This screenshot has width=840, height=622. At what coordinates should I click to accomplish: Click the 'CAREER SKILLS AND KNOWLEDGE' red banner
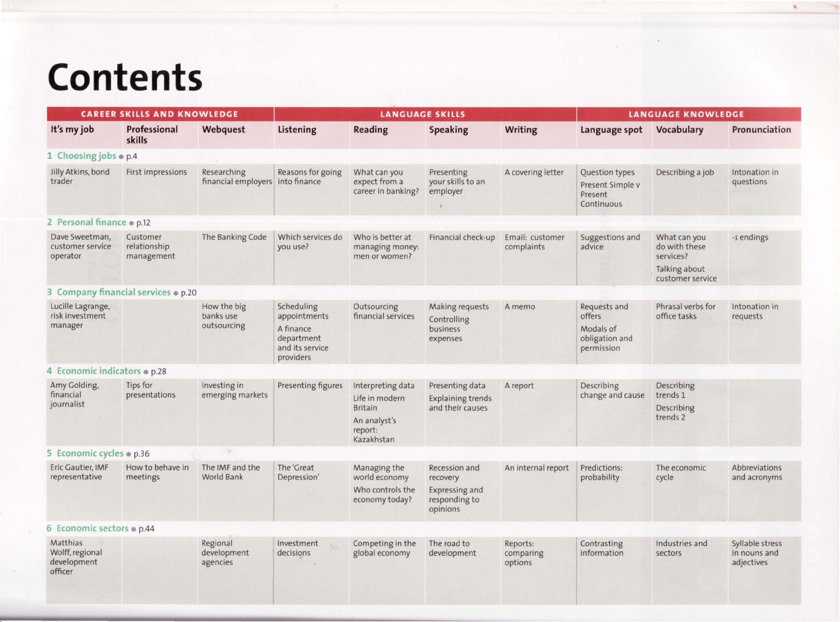point(159,114)
